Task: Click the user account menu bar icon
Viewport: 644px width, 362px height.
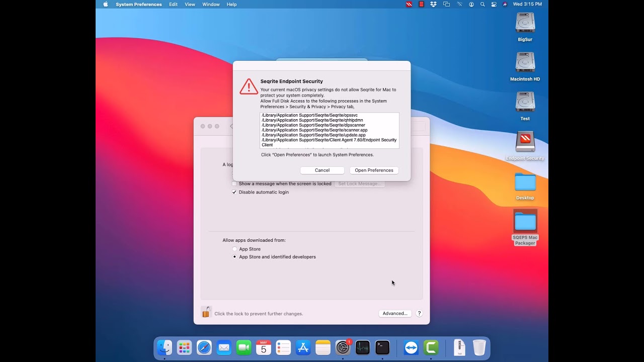Action: click(471, 4)
